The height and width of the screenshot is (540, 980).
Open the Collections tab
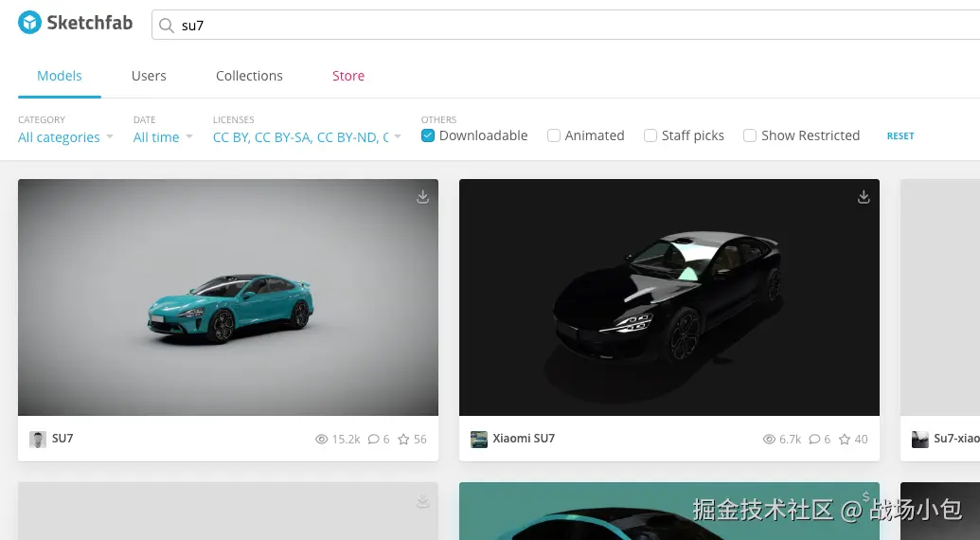click(x=249, y=76)
